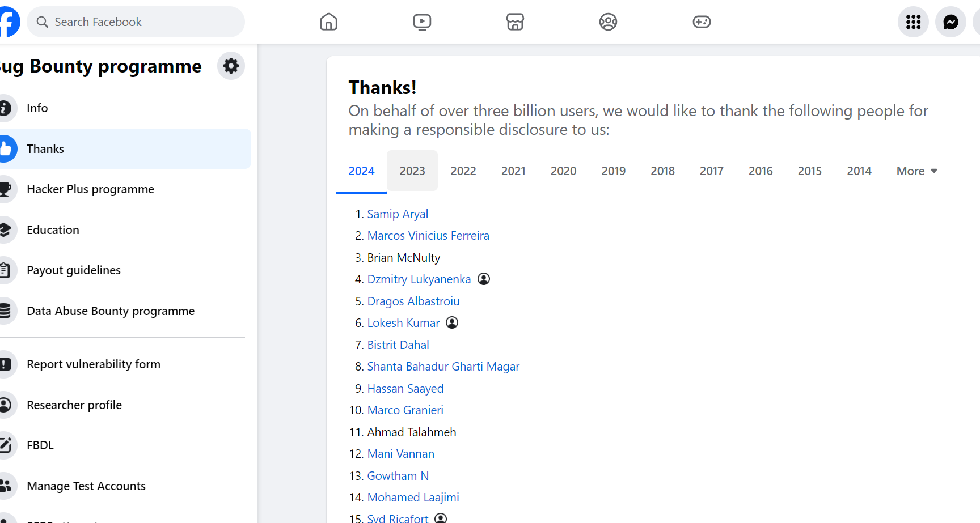
Task: Open Hacker Plus programme in sidebar
Action: 90,189
